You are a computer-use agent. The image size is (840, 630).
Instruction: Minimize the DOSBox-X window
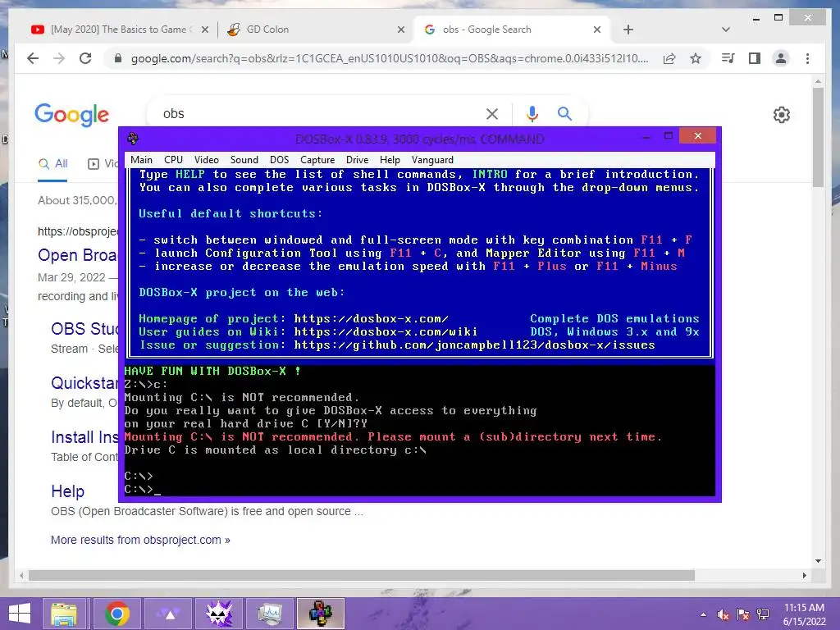click(646, 137)
